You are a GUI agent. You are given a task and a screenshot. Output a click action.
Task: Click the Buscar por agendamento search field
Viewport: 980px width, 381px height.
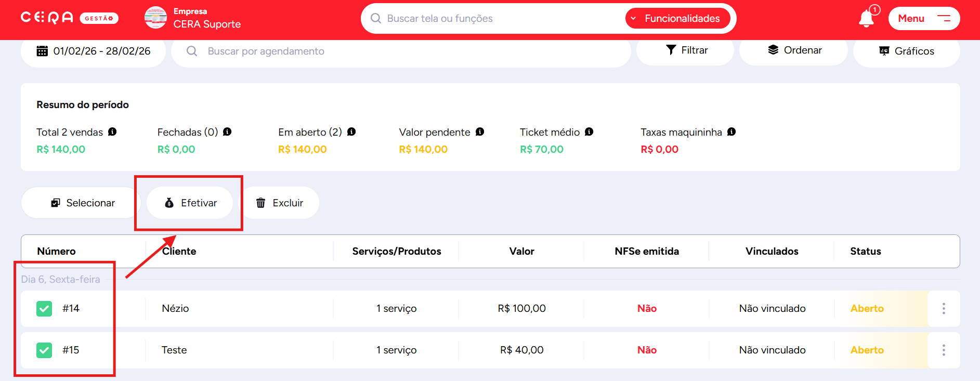[x=400, y=51]
